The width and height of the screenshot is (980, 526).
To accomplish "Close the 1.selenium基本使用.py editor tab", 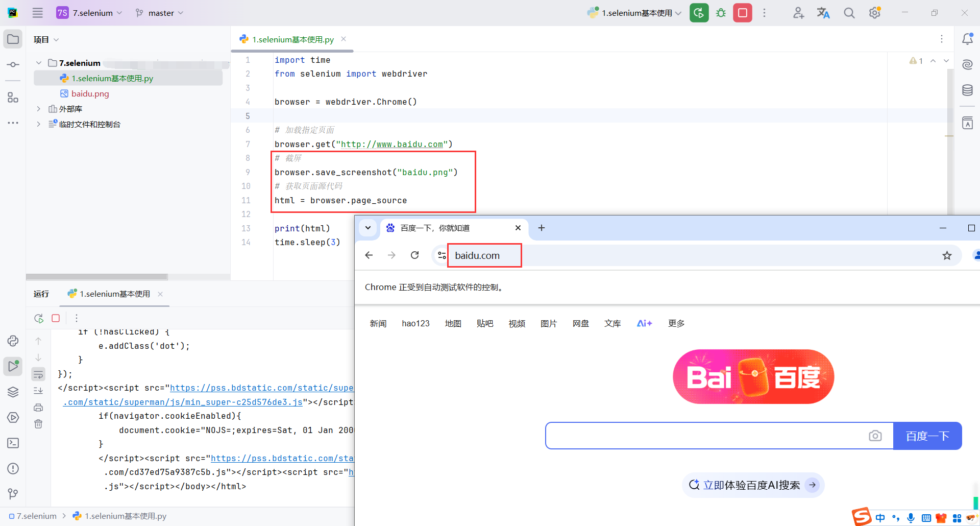I will 344,39.
